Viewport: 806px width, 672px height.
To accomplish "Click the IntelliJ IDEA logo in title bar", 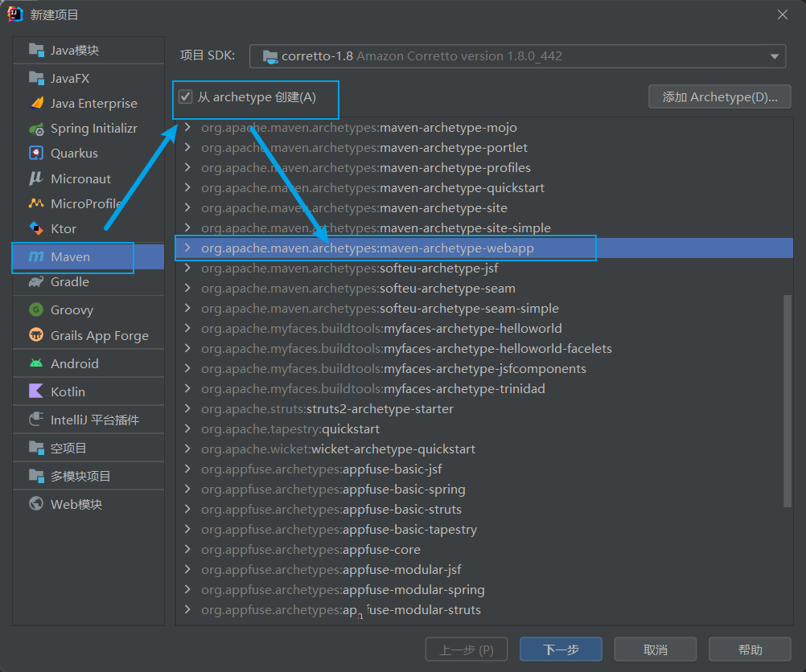I will coord(15,14).
